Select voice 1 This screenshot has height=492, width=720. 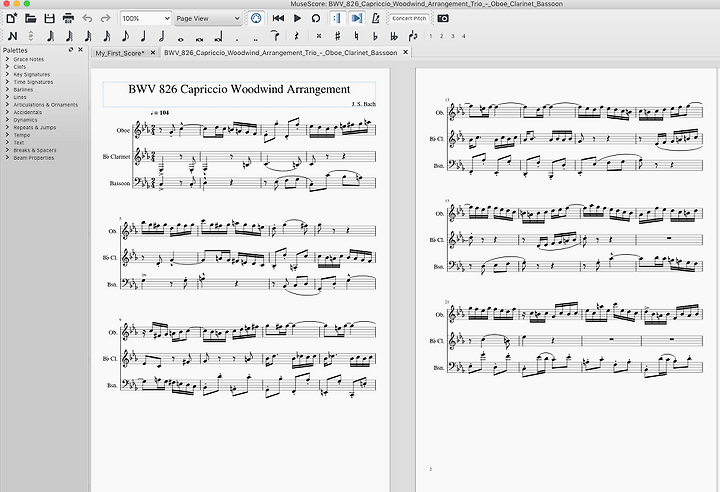pyautogui.click(x=431, y=36)
